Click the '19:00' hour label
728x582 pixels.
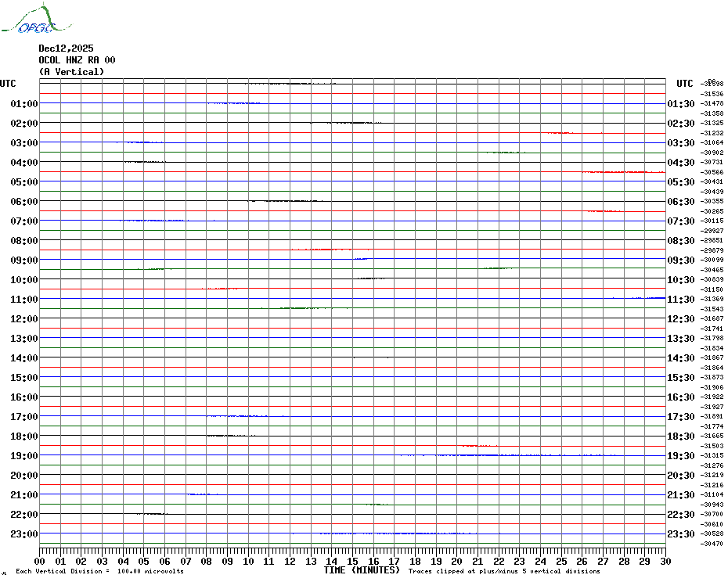[24, 456]
